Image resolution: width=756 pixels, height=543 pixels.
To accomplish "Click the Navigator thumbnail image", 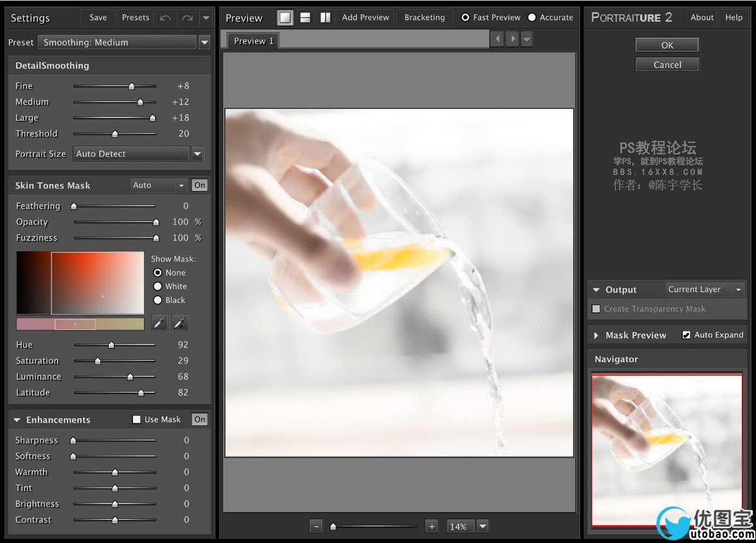I will [667, 450].
